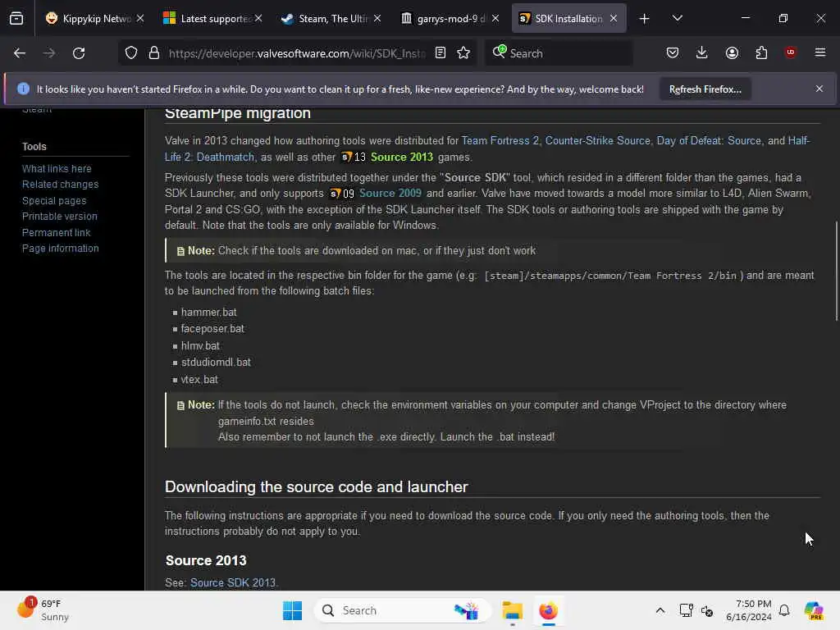The height and width of the screenshot is (630, 840).
Task: Follow the Source 2009 link
Action: click(x=390, y=194)
